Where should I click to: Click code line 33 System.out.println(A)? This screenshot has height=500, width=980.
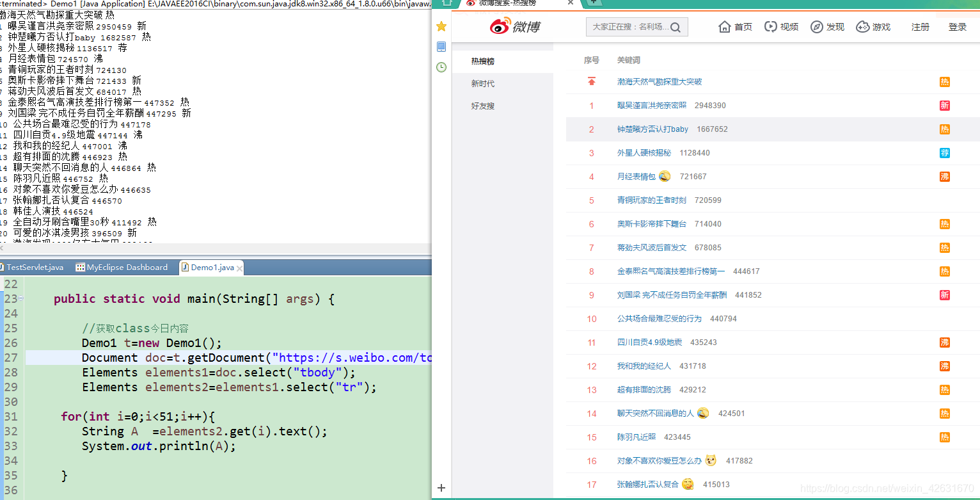(x=159, y=446)
